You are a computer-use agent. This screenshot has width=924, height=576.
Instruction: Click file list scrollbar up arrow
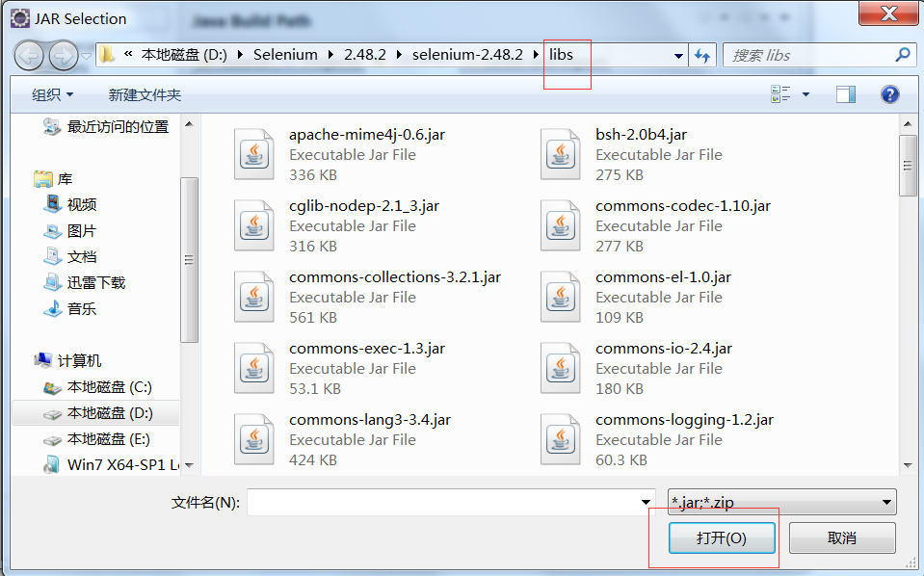pos(908,123)
